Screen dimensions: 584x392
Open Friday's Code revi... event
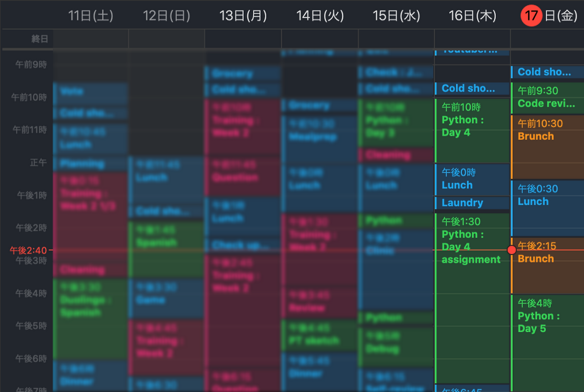[547, 98]
